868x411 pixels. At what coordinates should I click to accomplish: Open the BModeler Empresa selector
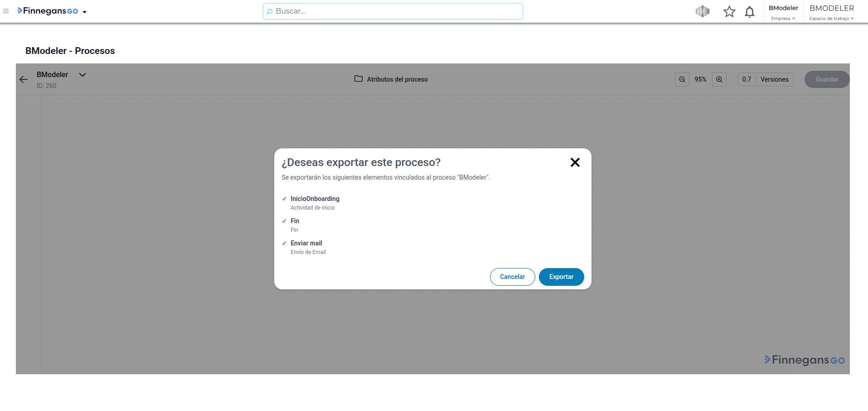[783, 12]
